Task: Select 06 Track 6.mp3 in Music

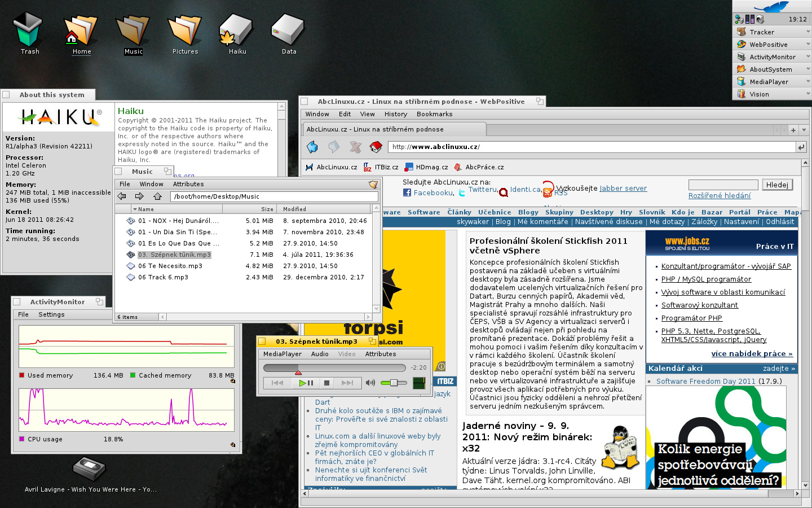Action: pyautogui.click(x=163, y=277)
